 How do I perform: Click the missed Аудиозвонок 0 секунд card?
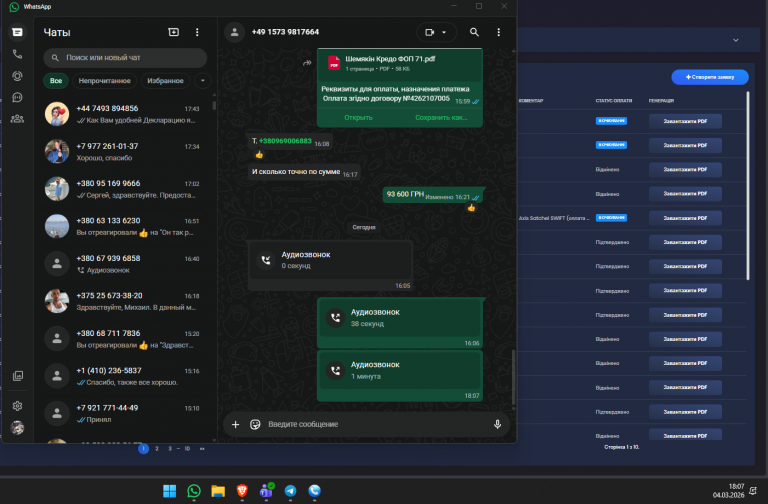pos(330,266)
